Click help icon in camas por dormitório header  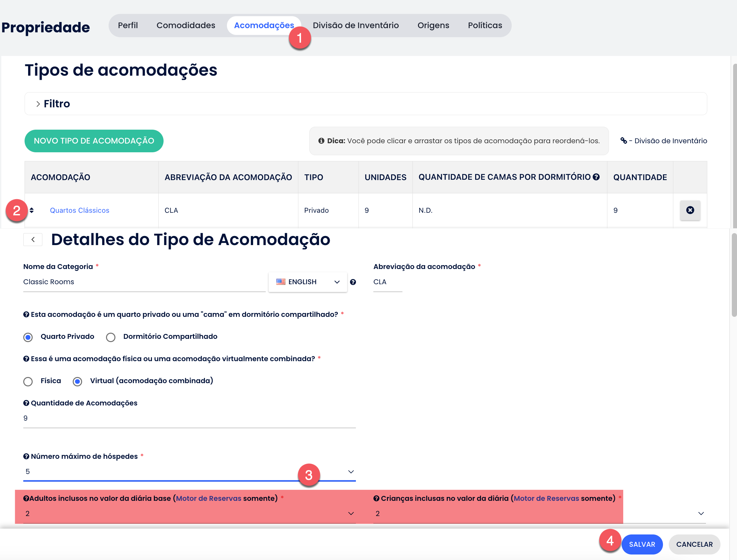point(596,177)
